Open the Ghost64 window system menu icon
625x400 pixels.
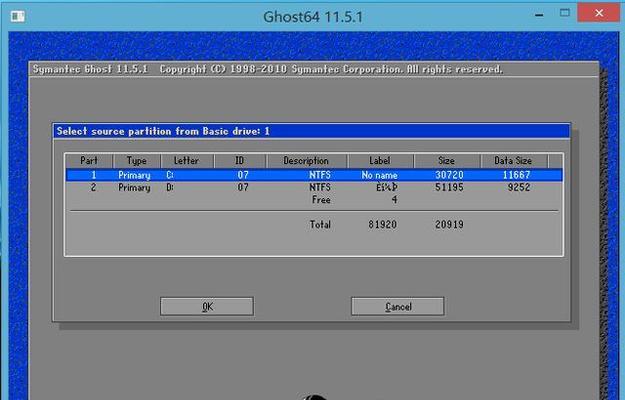point(18,16)
